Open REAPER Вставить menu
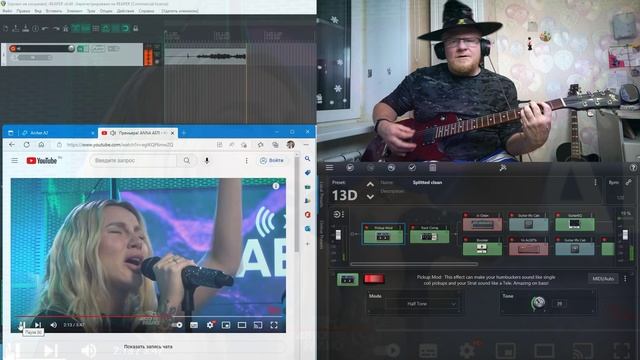640x360 pixels. (x=54, y=11)
